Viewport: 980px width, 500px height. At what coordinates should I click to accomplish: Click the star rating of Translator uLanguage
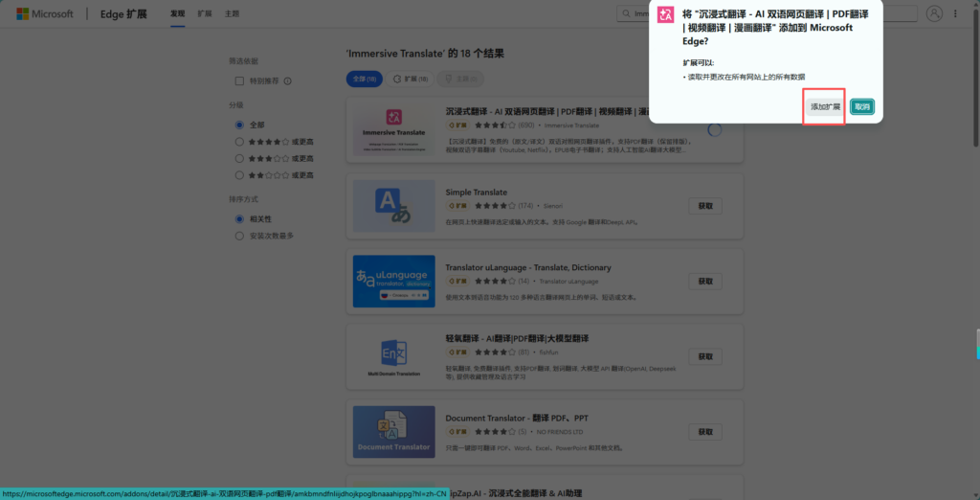coord(495,281)
